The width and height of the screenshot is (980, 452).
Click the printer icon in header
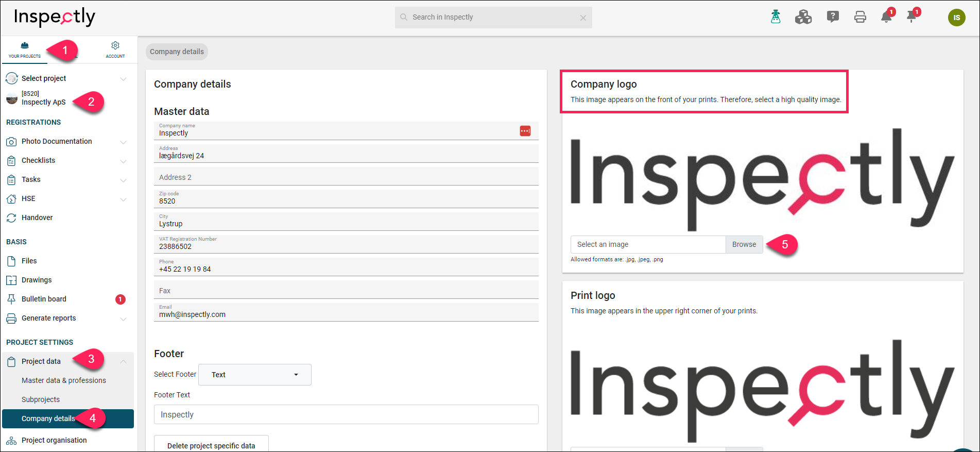click(x=860, y=17)
